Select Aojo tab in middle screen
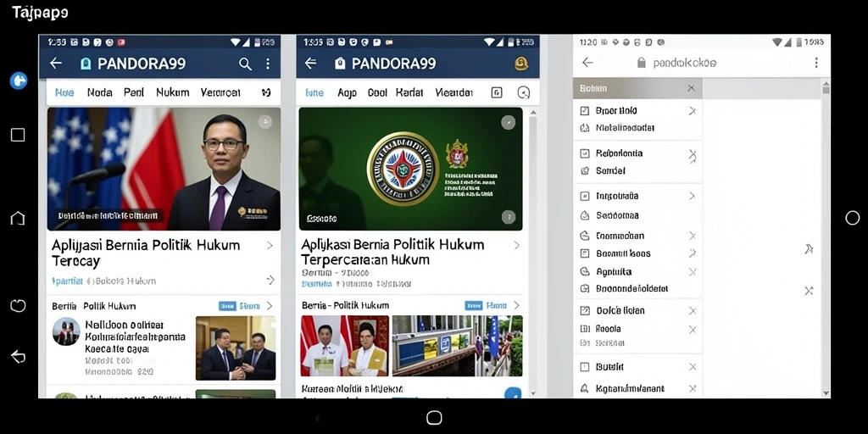Image resolution: width=868 pixels, height=434 pixels. (347, 93)
